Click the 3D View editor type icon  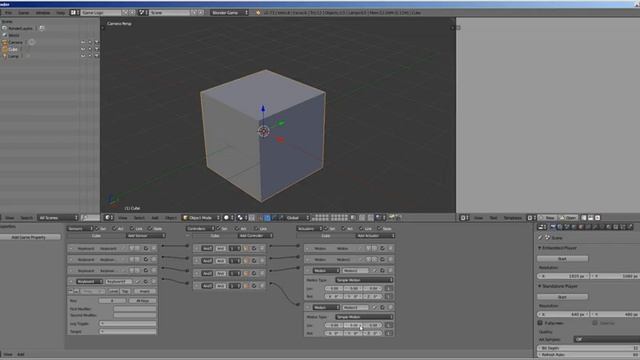coord(108,218)
